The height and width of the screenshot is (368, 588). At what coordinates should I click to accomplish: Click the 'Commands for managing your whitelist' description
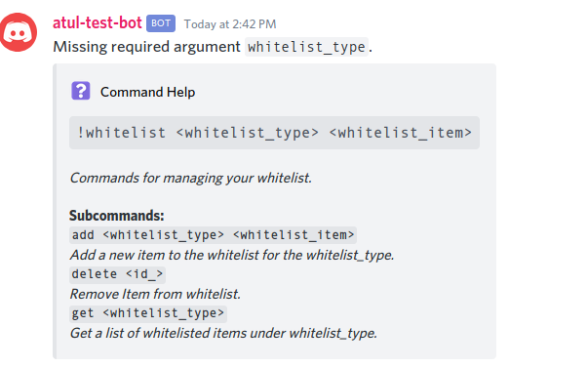191,178
